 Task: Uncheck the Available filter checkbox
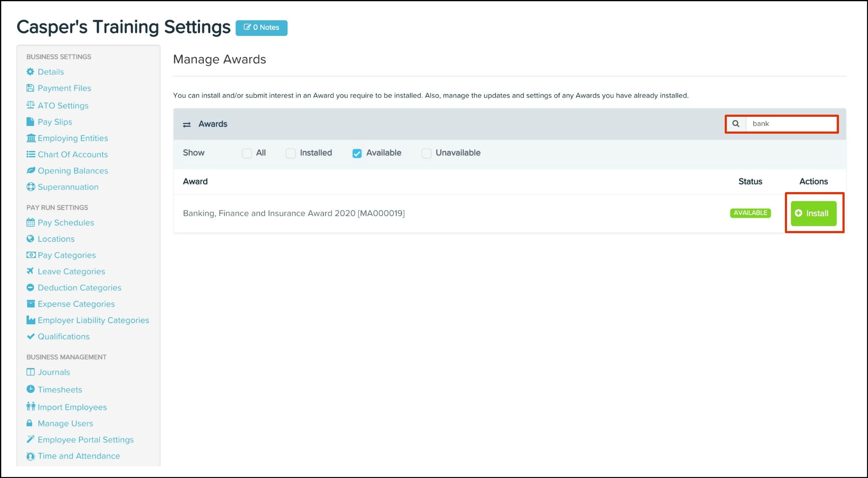point(357,153)
